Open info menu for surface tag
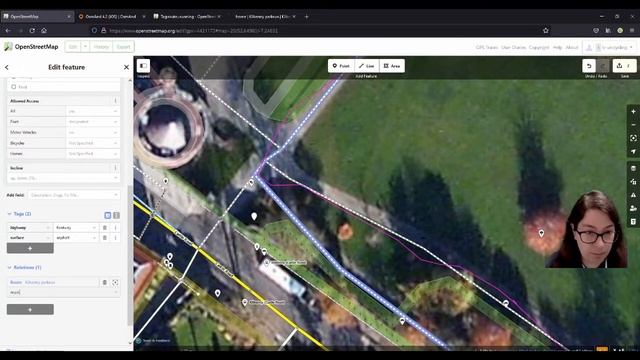This screenshot has width=640, height=360. tap(116, 238)
